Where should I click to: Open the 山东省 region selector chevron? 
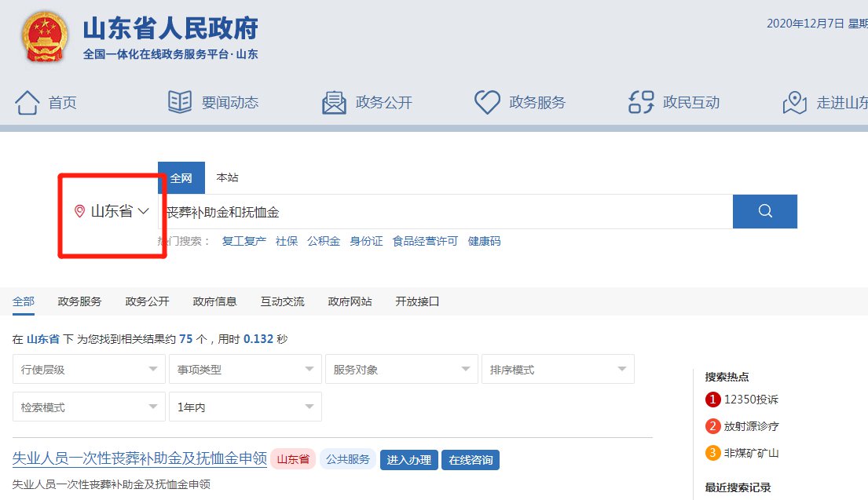click(144, 210)
